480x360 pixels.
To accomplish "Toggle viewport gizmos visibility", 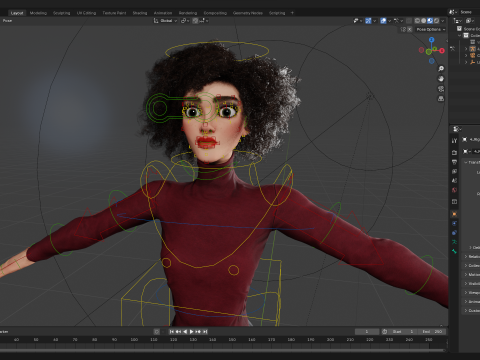I will click(x=368, y=21).
